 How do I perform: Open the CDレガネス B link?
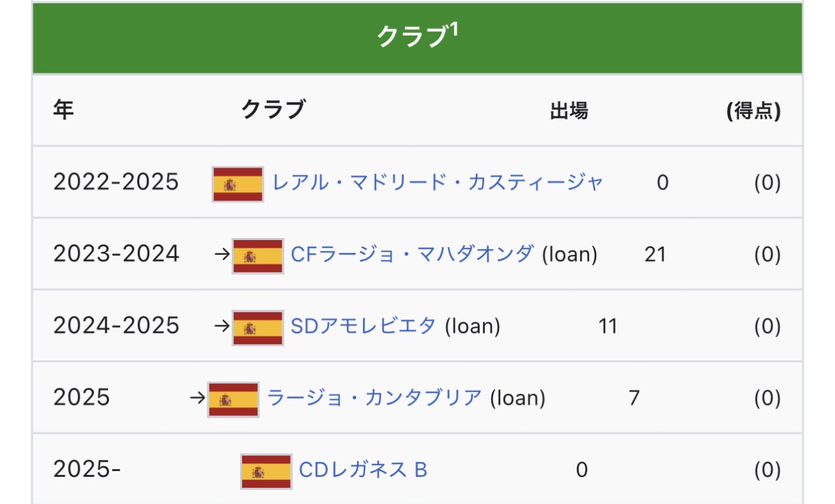(x=363, y=469)
